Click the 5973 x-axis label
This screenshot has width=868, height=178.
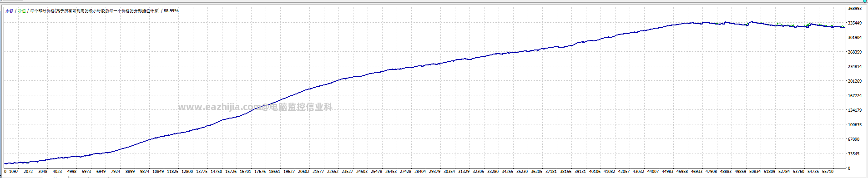click(x=86, y=172)
